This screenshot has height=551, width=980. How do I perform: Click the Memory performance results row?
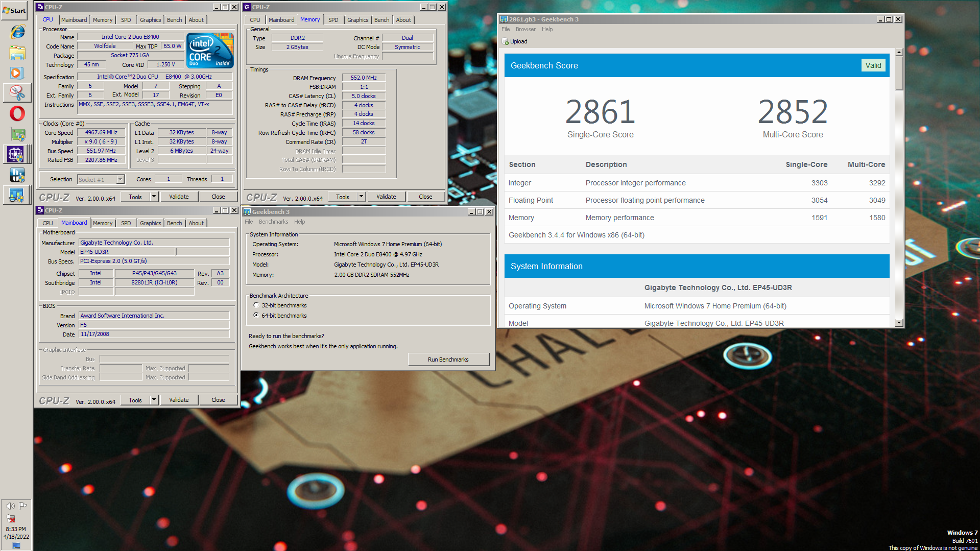[x=697, y=218]
